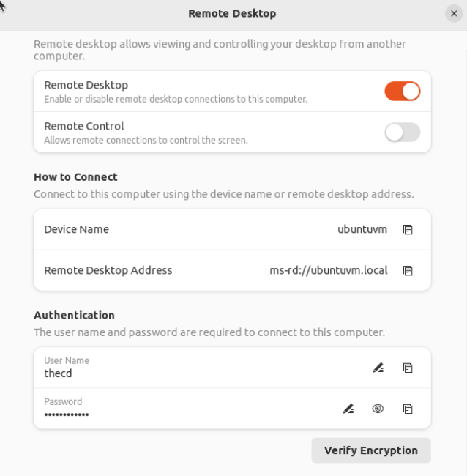Viewport: 467px width, 476px height.
Task: Click the Device Name row label
Action: tap(76, 229)
